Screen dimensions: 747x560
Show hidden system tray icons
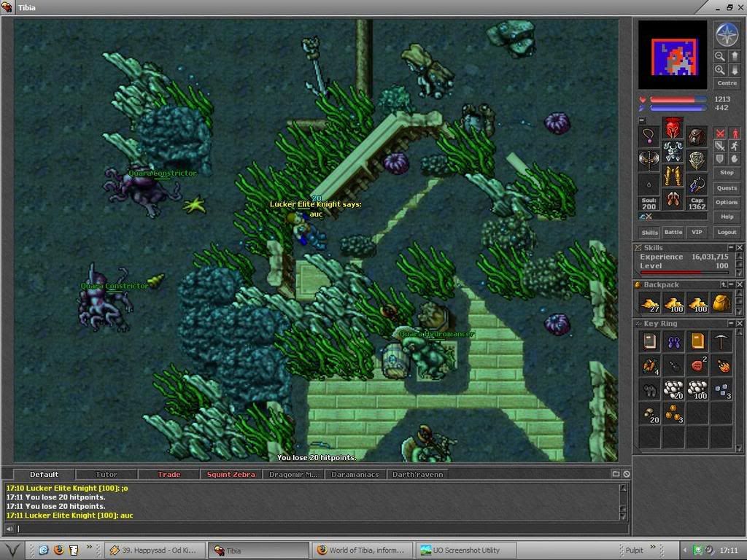(x=684, y=550)
